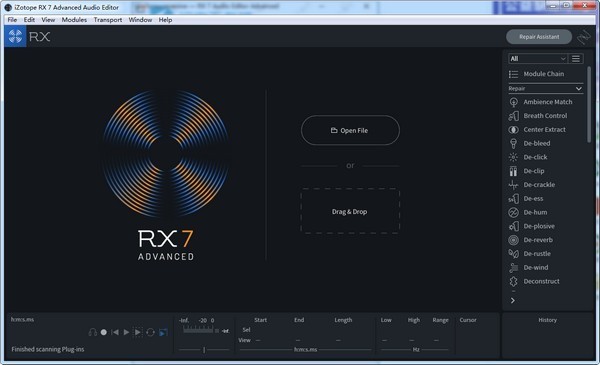The image size is (600, 365).
Task: Open the View menu
Action: pos(48,20)
